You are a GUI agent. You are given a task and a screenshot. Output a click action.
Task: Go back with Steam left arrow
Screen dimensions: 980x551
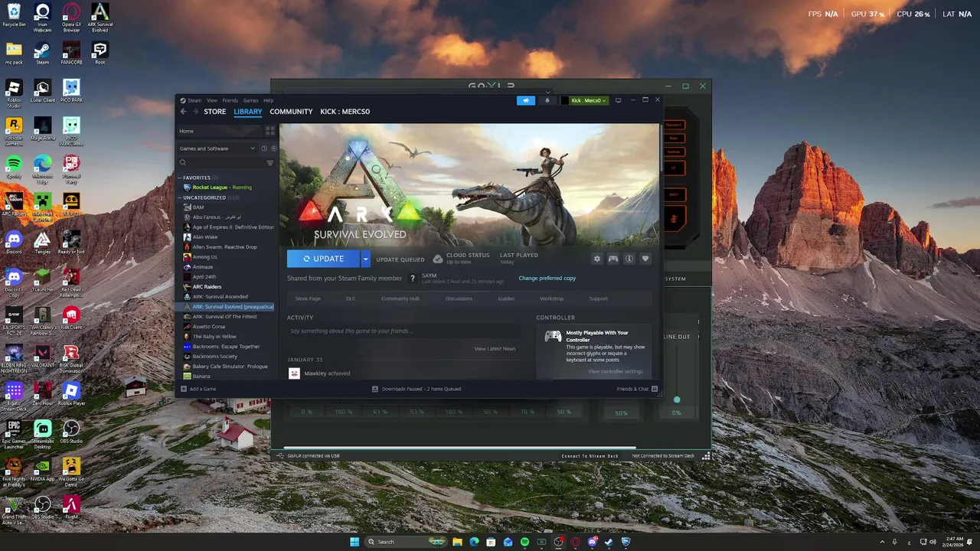point(184,112)
